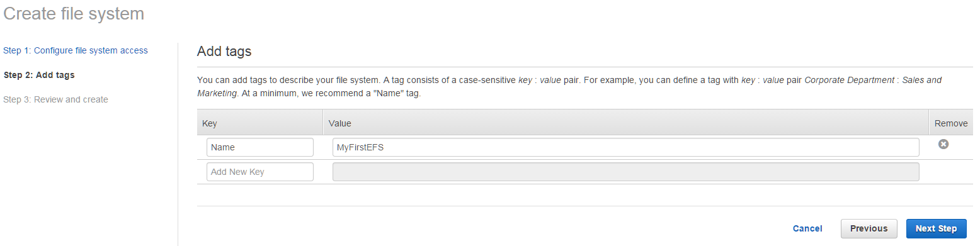Click the Name key input field
The height and width of the screenshot is (246, 980).
260,147
